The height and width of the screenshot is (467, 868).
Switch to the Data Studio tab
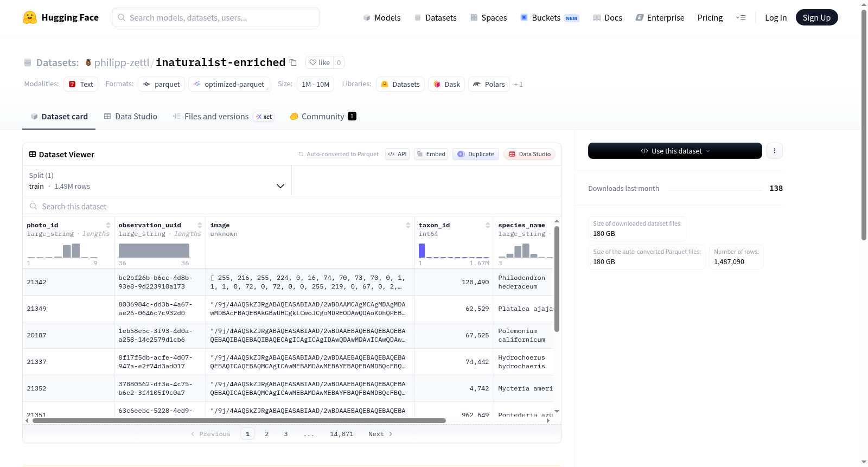(x=131, y=116)
